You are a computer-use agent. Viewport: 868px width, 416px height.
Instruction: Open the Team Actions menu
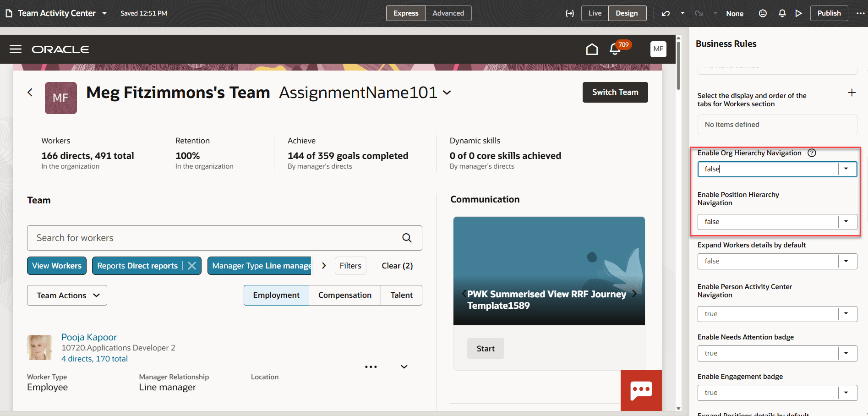[67, 295]
